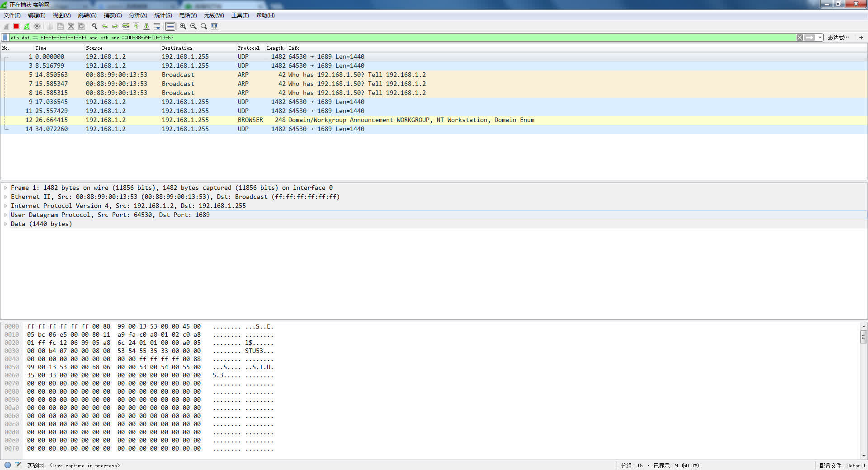The height and width of the screenshot is (470, 868).
Task: Open the display filter history dropdown
Action: (820, 38)
